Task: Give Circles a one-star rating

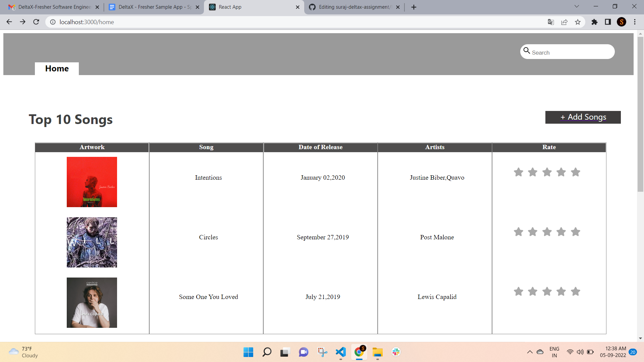Action: pyautogui.click(x=518, y=232)
